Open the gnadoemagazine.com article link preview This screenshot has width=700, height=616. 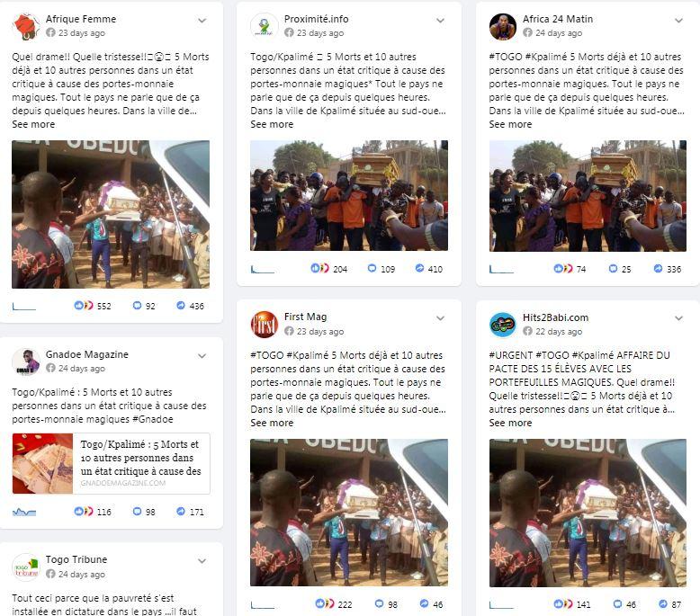[112, 463]
